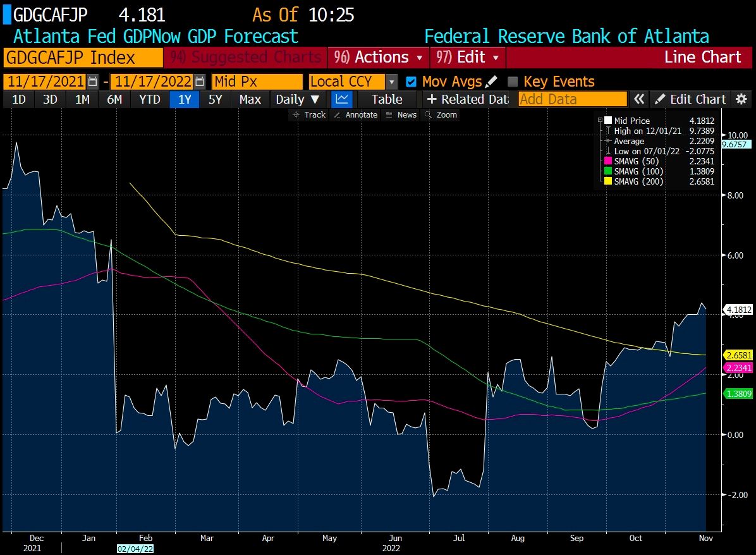756x555 pixels.
Task: Switch to Table view
Action: pyautogui.click(x=387, y=99)
